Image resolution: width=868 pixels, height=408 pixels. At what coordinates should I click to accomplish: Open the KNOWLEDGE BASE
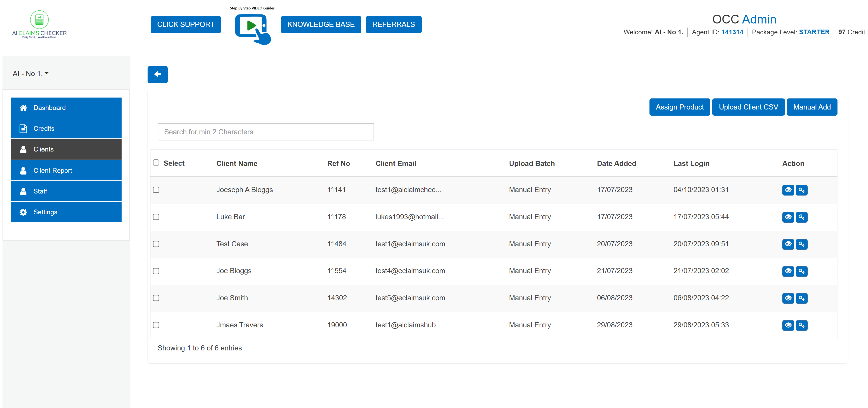coord(321,25)
